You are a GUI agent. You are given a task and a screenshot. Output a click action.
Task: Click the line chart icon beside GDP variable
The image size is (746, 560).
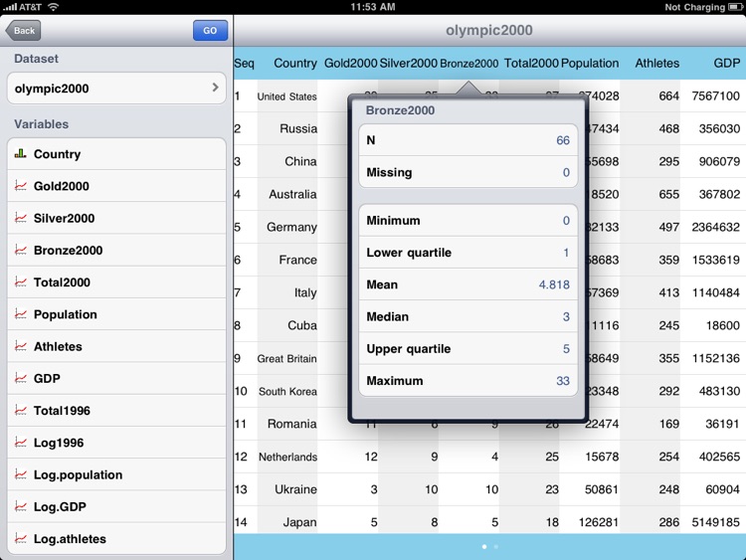(x=21, y=378)
